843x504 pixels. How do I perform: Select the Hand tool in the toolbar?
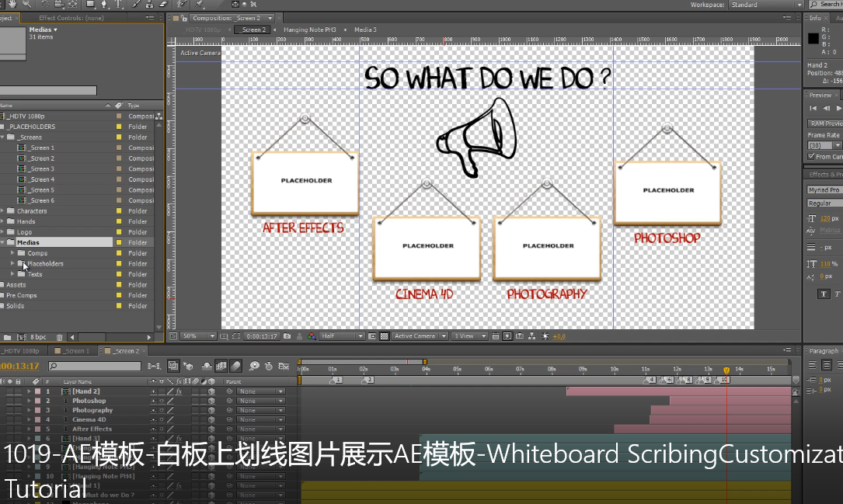point(12,4)
